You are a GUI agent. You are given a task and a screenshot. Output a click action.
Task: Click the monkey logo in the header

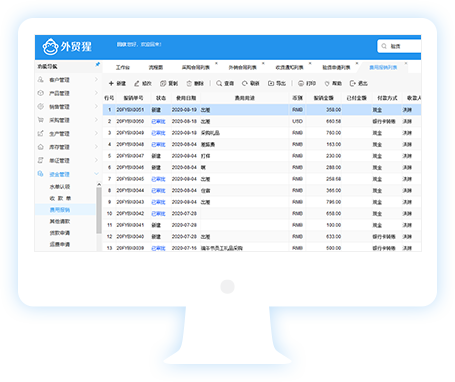(x=50, y=47)
